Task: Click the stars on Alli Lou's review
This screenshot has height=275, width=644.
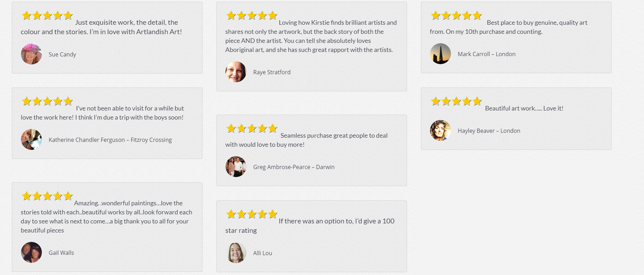Action: point(252,214)
